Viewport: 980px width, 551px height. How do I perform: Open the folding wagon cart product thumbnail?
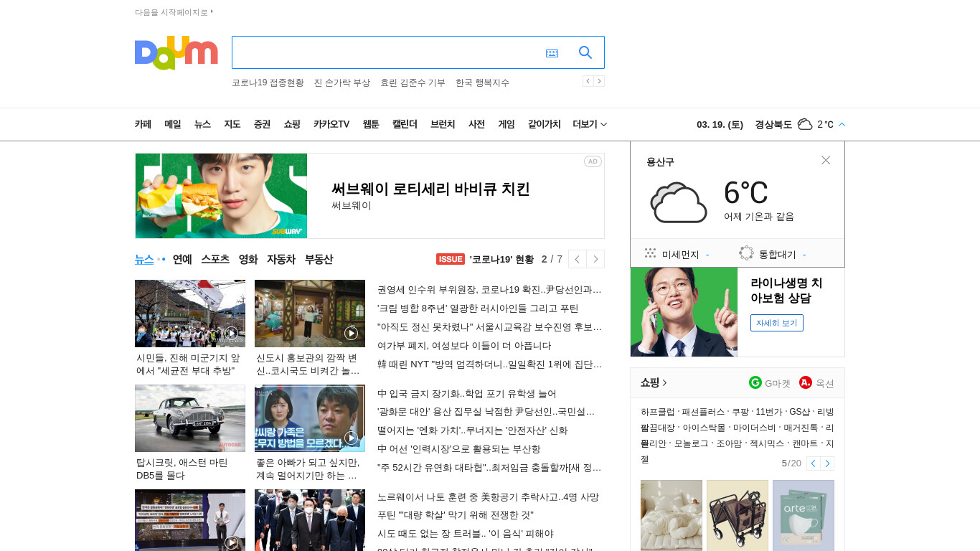click(738, 515)
